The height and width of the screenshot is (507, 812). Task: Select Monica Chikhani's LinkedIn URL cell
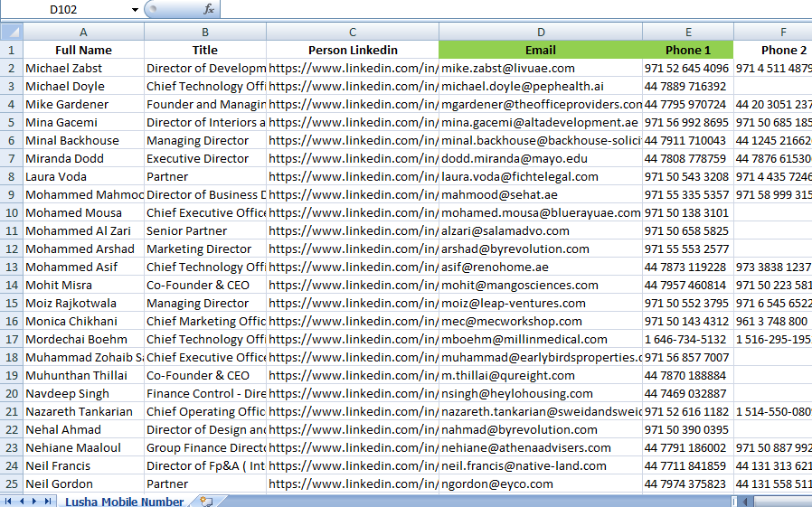click(x=353, y=321)
